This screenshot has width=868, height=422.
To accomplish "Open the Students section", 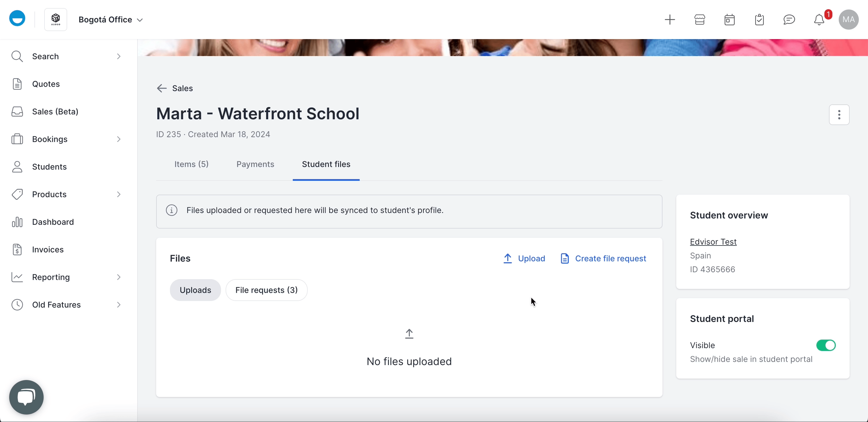I will pos(49,166).
